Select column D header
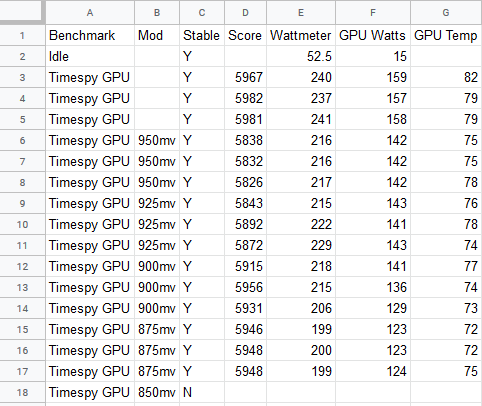Image resolution: width=482 pixels, height=406 pixels. click(x=245, y=12)
